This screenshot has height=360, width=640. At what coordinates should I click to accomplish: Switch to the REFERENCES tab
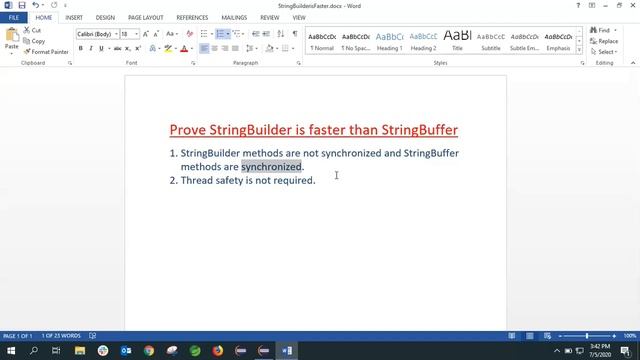pos(192,18)
